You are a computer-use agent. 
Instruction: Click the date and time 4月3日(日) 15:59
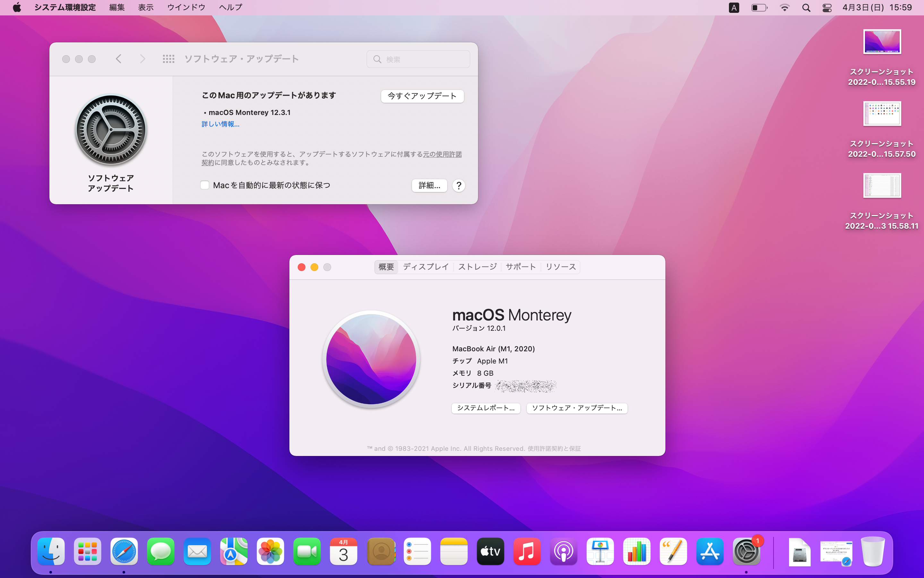[877, 8]
